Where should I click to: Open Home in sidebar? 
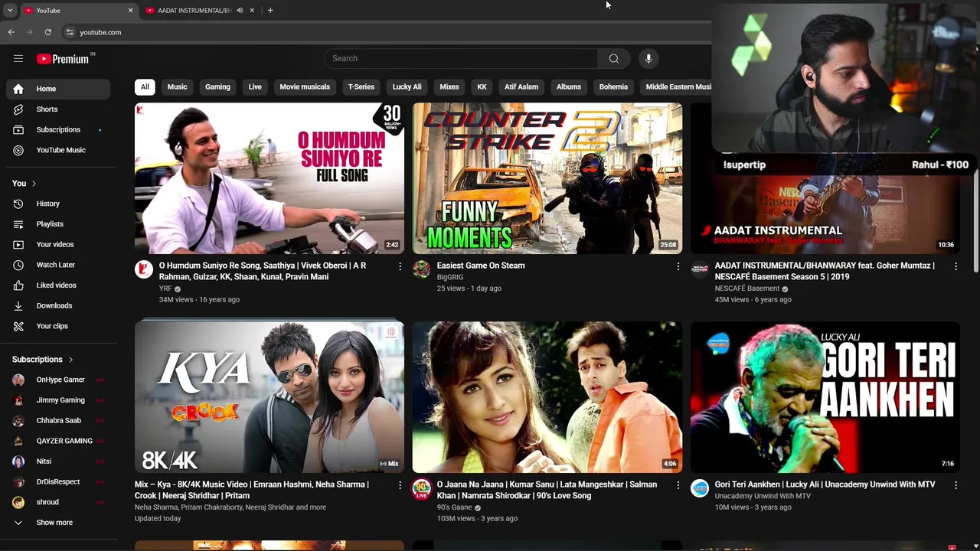tap(58, 89)
